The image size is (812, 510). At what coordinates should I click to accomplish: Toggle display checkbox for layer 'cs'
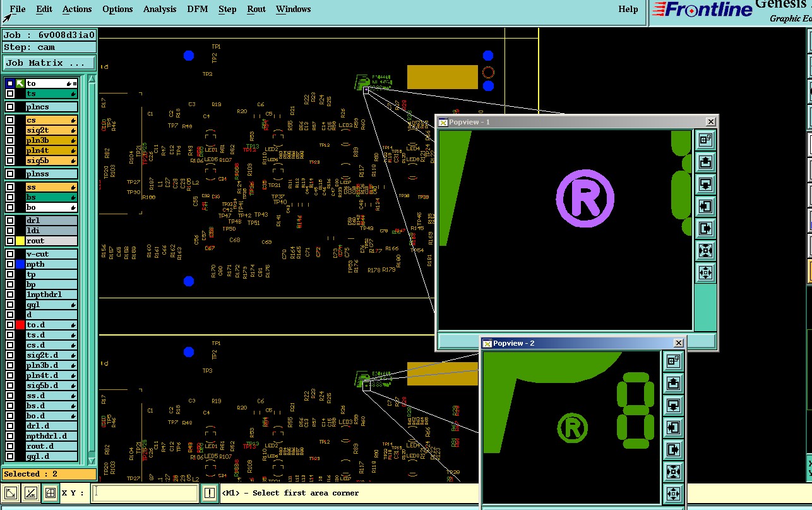[x=9, y=120]
